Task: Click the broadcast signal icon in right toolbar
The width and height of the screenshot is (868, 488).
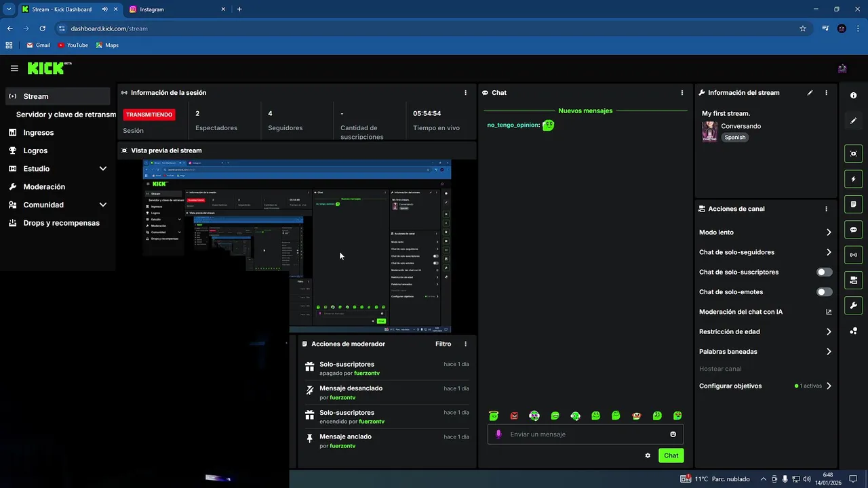Action: pyautogui.click(x=853, y=255)
